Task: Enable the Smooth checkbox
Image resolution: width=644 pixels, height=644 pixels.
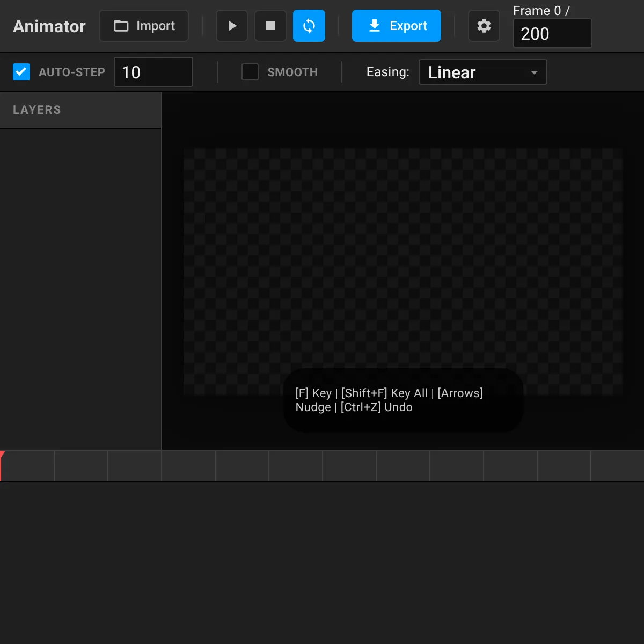Action: click(250, 72)
